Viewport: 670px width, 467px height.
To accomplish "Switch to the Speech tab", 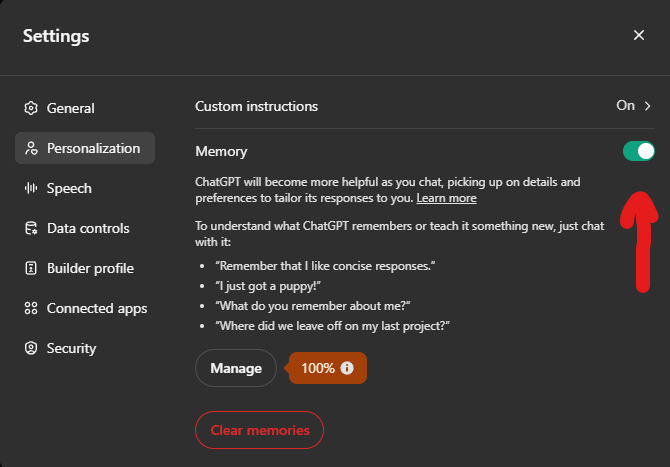I will pos(85,188).
